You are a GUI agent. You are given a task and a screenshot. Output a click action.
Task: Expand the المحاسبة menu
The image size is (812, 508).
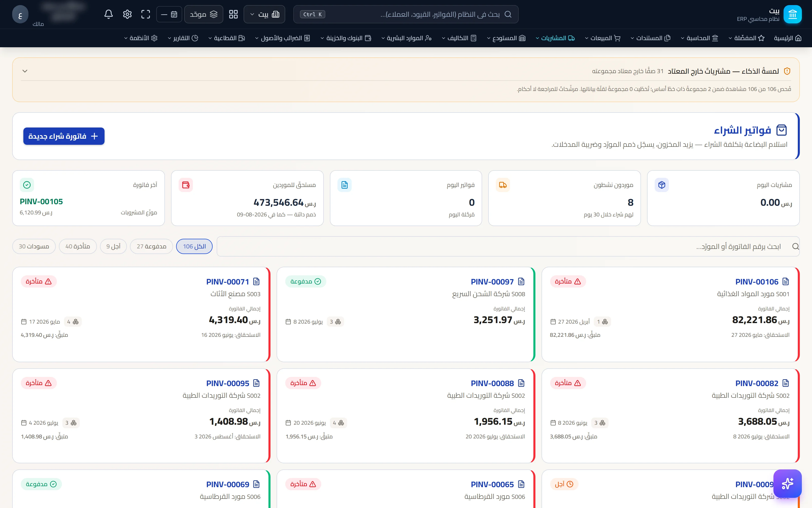click(699, 38)
